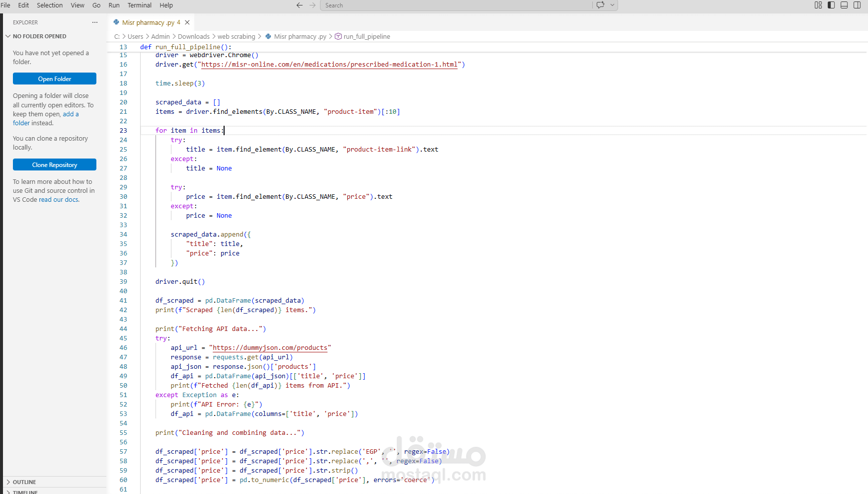Image resolution: width=868 pixels, height=494 pixels.
Task: Focus the Search command center field
Action: tap(456, 5)
